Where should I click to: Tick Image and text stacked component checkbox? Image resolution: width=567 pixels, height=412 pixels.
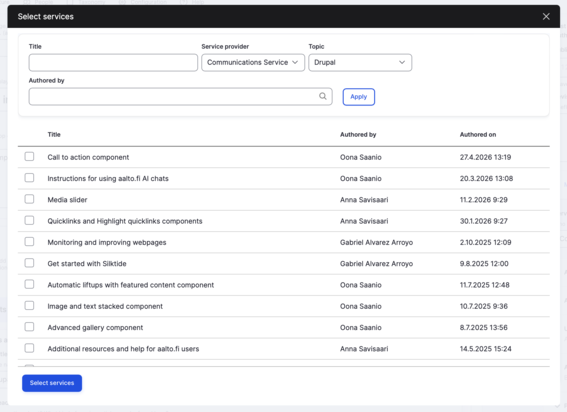point(29,306)
